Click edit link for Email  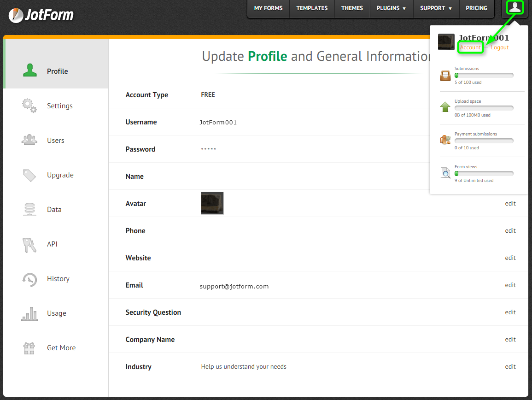[510, 285]
